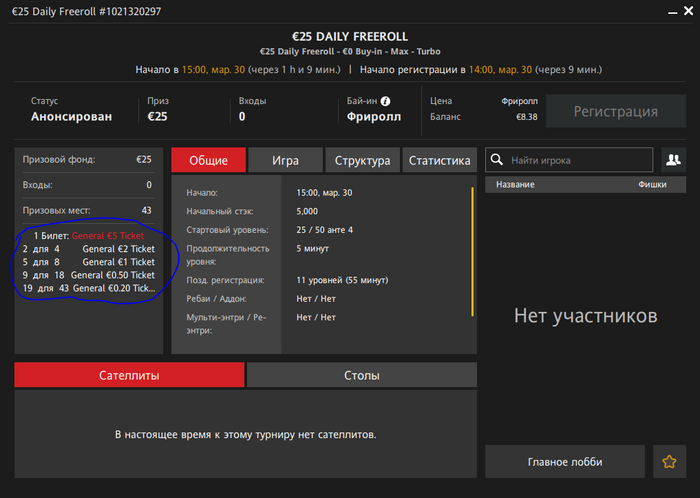
Task: Click the Приз €25 value
Action: [158, 116]
